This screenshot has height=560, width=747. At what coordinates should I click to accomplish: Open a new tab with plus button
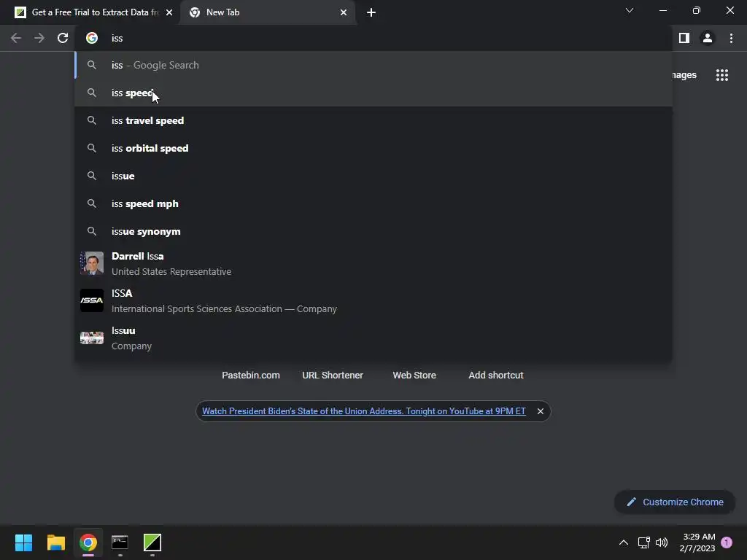[371, 13]
